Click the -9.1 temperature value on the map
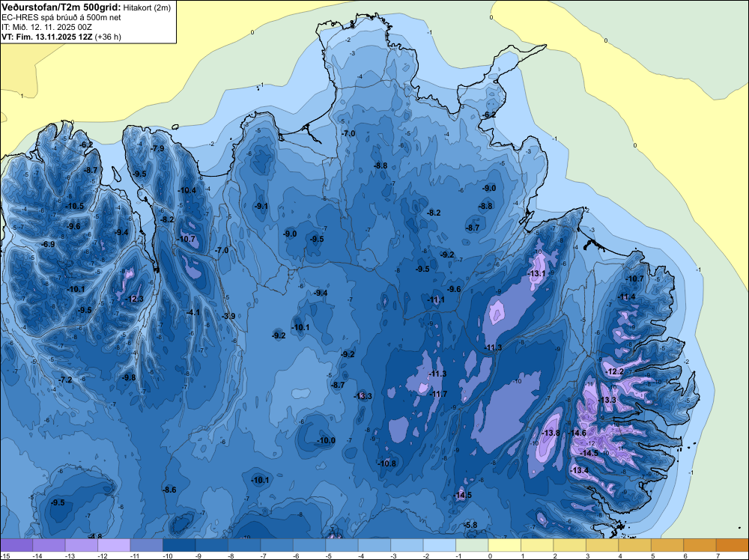This screenshot has width=749, height=560. coord(261,206)
